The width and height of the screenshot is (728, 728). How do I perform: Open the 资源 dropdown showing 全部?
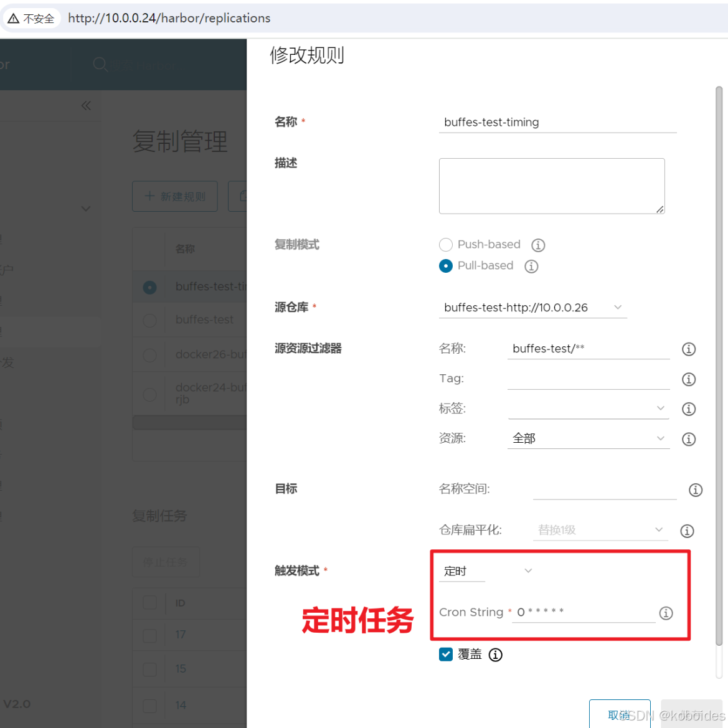589,438
